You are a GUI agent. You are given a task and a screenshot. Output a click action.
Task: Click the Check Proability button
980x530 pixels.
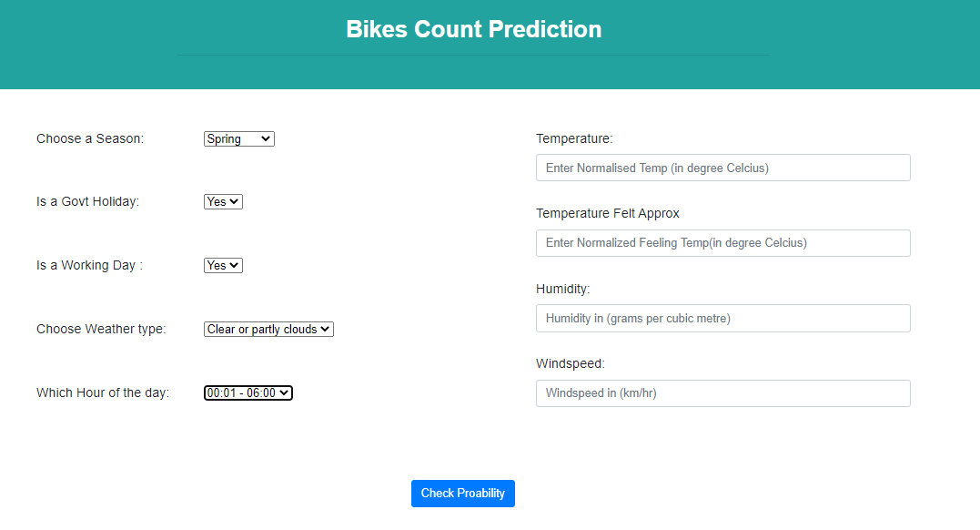[462, 493]
